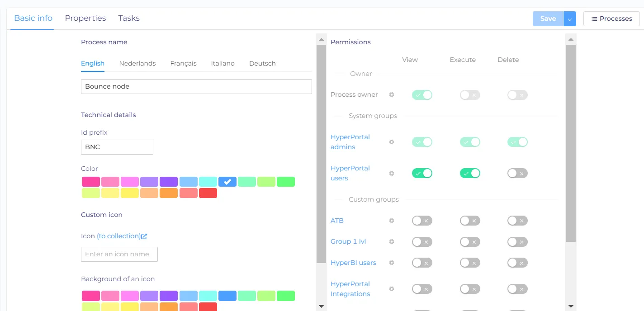Open the HyperBI users group link
The width and height of the screenshot is (644, 311).
tap(353, 263)
